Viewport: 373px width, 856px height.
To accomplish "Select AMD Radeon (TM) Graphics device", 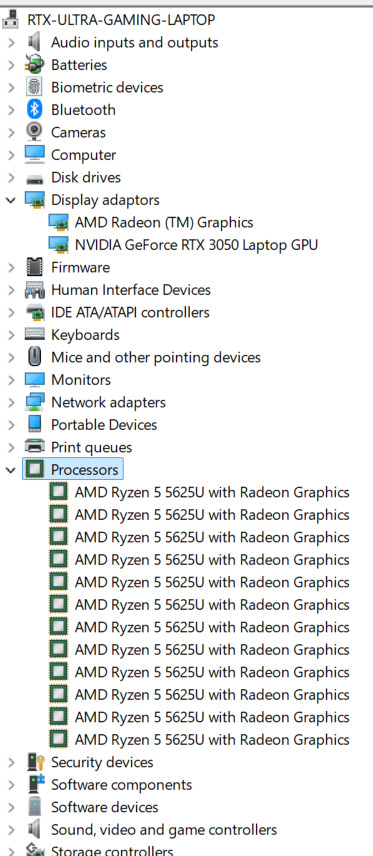I will click(x=164, y=222).
